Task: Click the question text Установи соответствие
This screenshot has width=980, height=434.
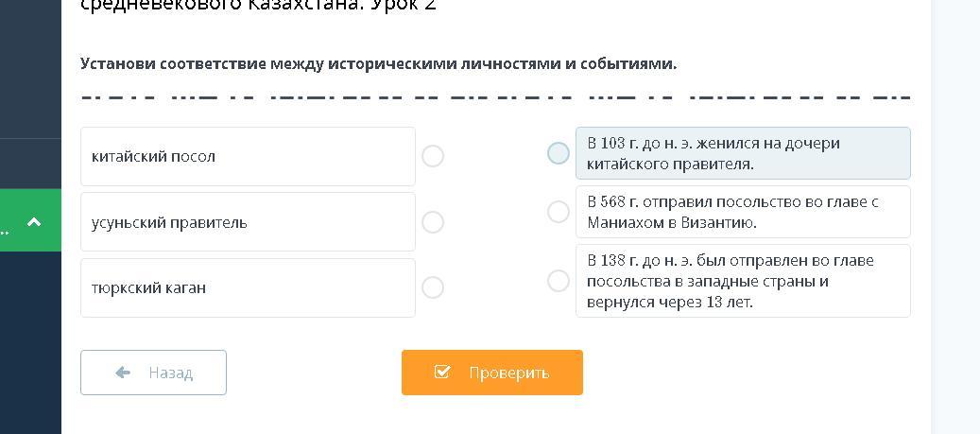Action: pos(378,64)
